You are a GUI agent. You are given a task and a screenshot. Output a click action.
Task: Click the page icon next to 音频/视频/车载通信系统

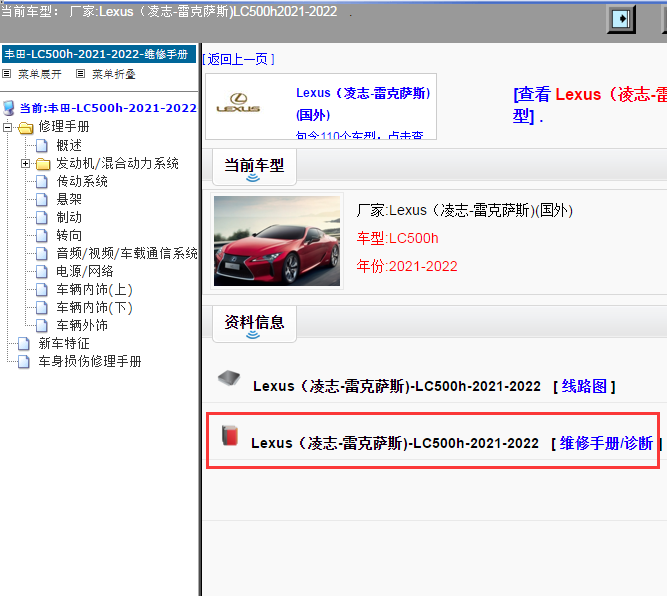[42, 254]
